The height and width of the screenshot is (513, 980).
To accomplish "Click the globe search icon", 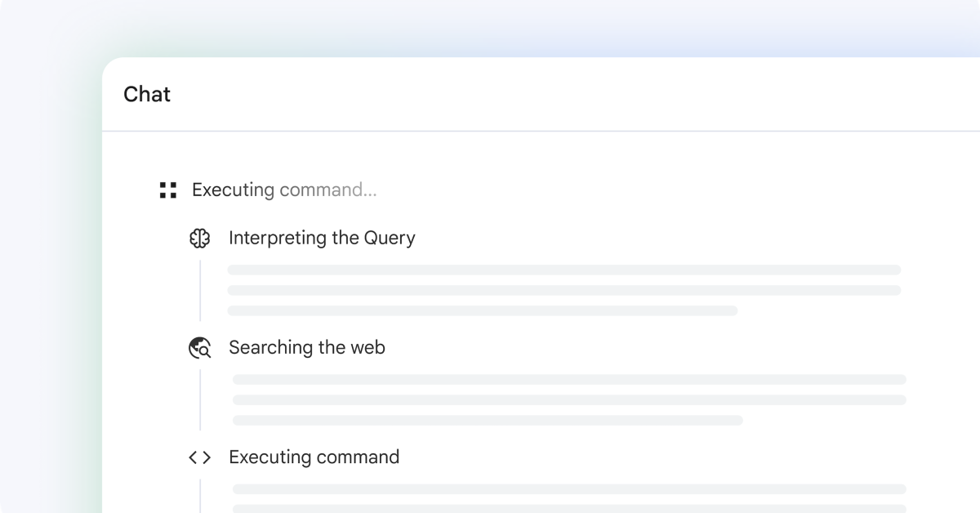I will coord(200,348).
